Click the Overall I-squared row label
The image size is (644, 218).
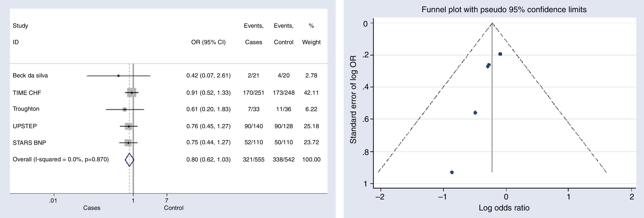61,159
